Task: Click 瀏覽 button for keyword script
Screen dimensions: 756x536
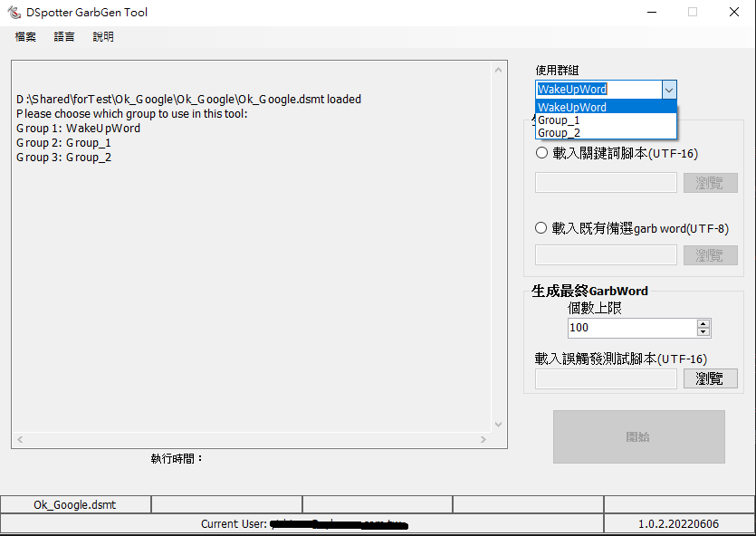Action: pos(710,183)
